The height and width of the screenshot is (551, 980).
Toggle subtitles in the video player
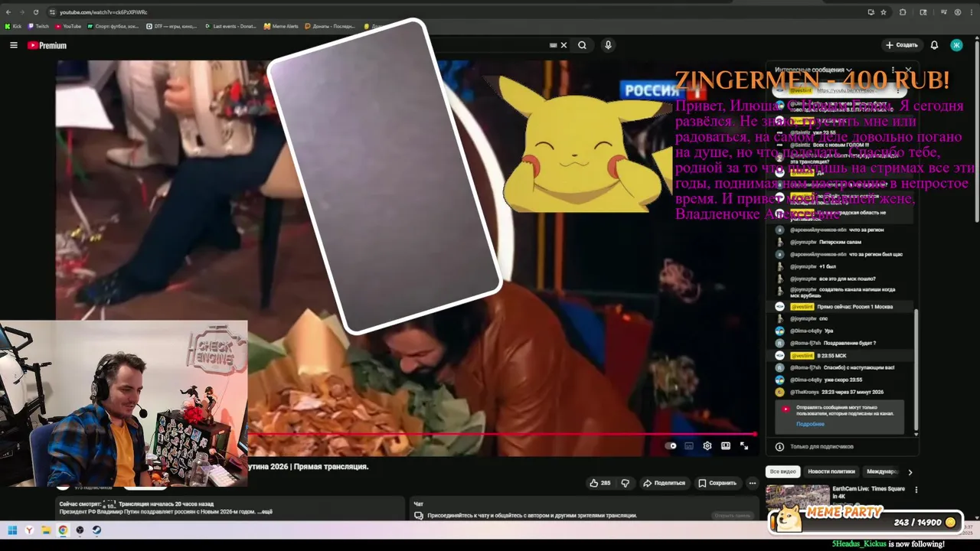[689, 445]
